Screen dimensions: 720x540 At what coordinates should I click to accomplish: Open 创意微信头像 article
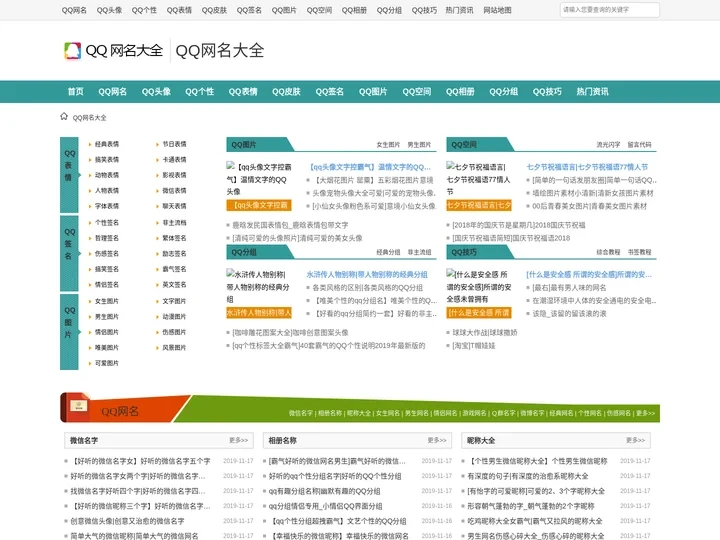click(x=127, y=521)
